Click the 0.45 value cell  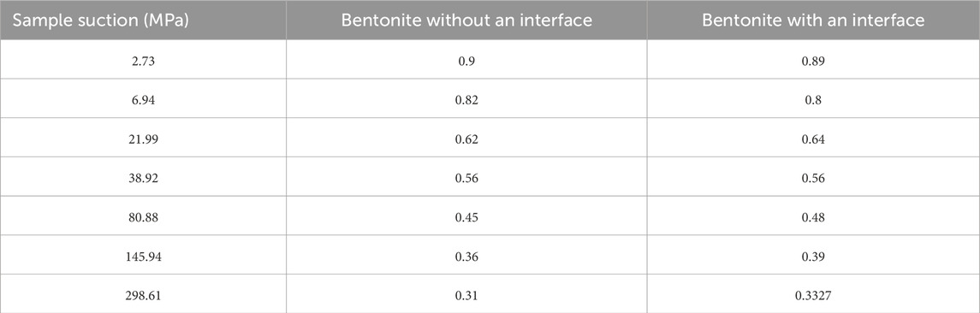[x=466, y=216]
